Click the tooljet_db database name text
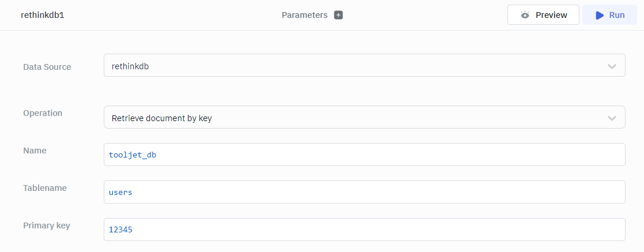This screenshot has height=252, width=644. click(133, 155)
